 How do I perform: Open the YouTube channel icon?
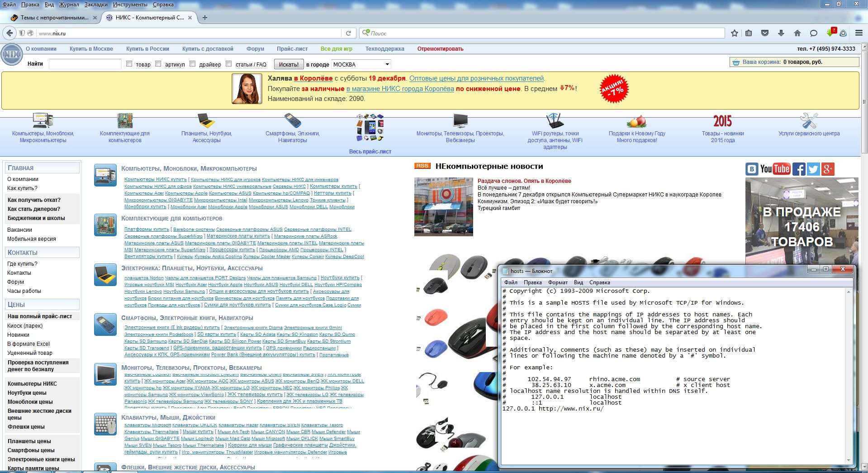[775, 169]
